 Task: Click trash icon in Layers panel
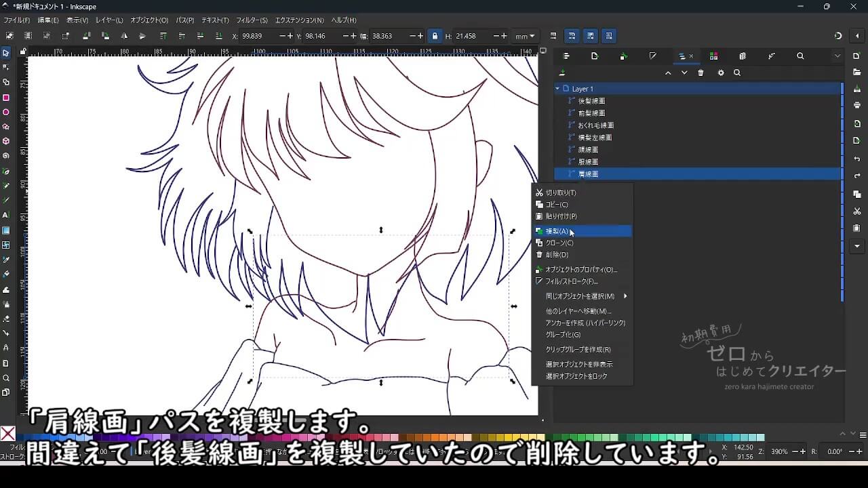tap(701, 73)
